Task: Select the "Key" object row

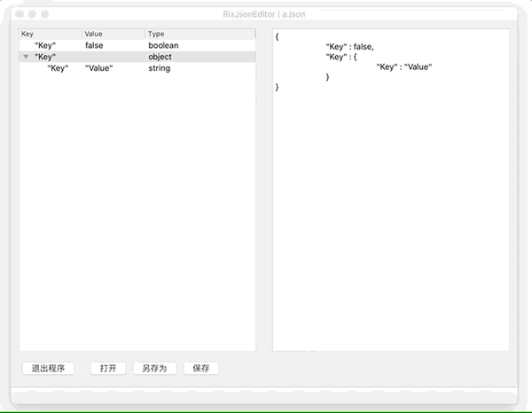Action: point(137,57)
